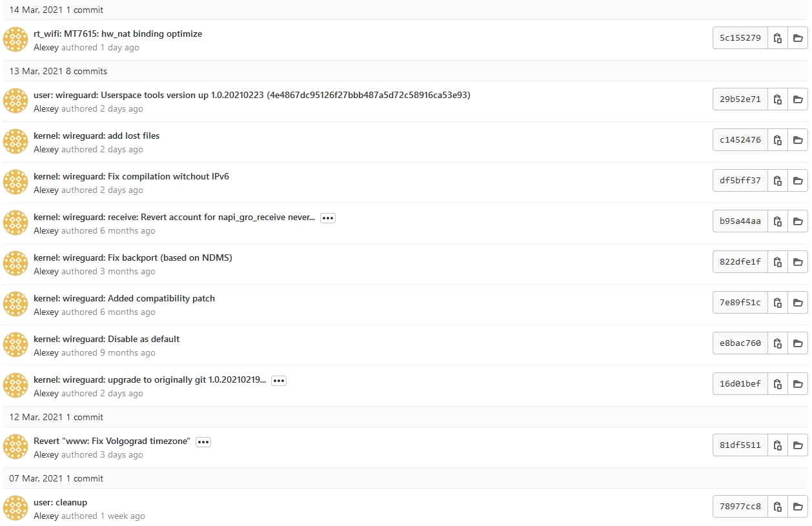Expand the Revert Volgograd timezone description
Viewport: 812px width, 526px height.
pos(203,441)
